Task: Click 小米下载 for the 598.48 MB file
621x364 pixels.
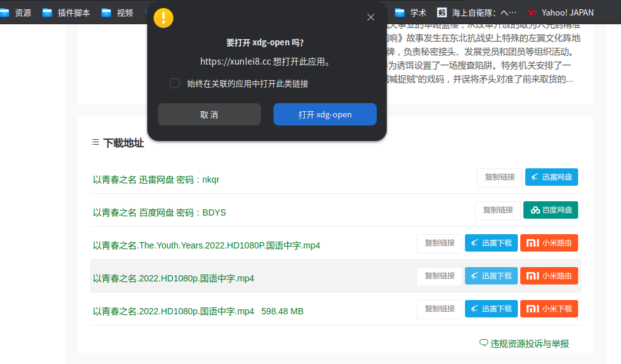Action: point(549,309)
